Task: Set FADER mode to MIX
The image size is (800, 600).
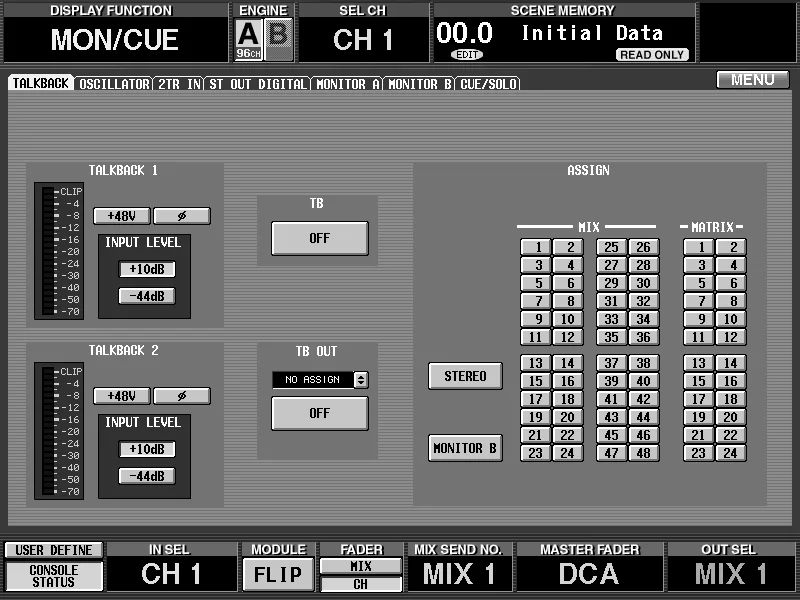Action: pyautogui.click(x=361, y=566)
